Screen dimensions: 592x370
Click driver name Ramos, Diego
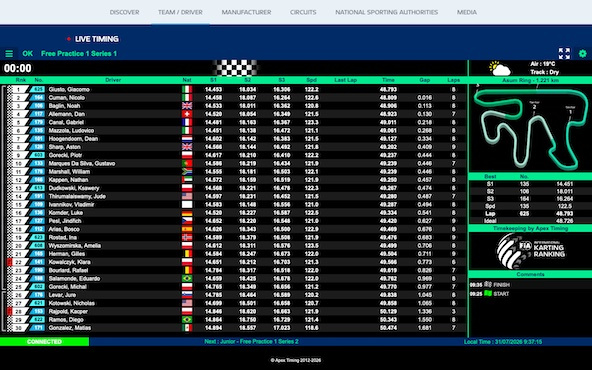point(66,319)
